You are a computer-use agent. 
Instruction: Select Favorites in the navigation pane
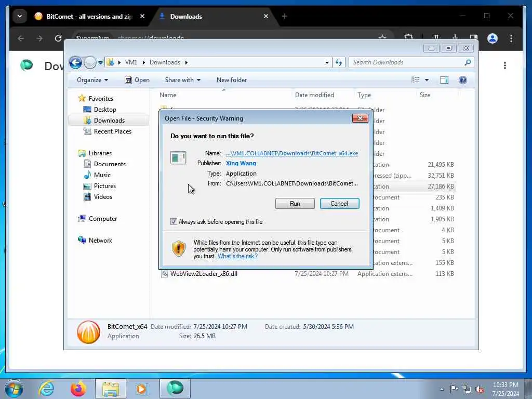click(101, 98)
